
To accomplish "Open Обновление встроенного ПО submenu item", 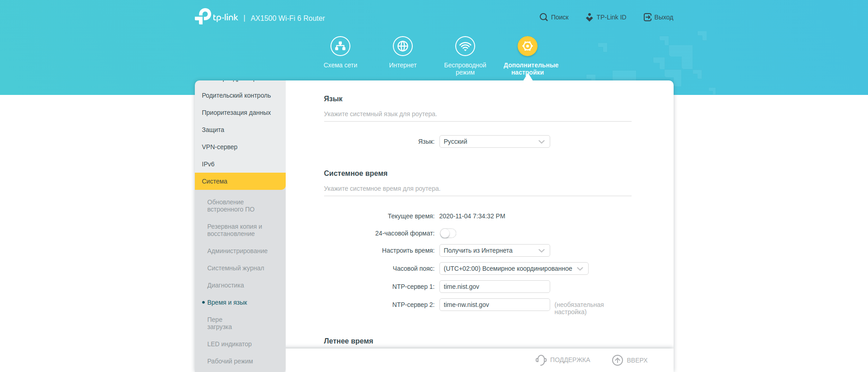I will click(x=231, y=206).
